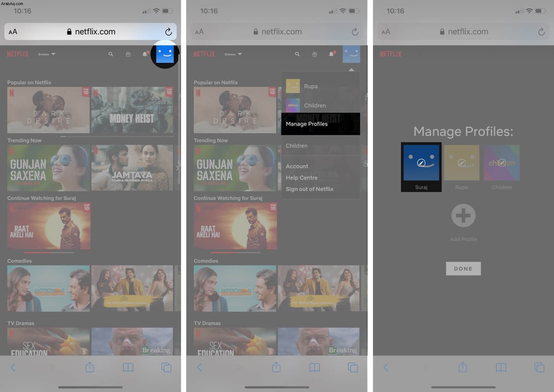The height and width of the screenshot is (392, 554).
Task: Open search in the first screen's Netflix header
Action: 111,54
